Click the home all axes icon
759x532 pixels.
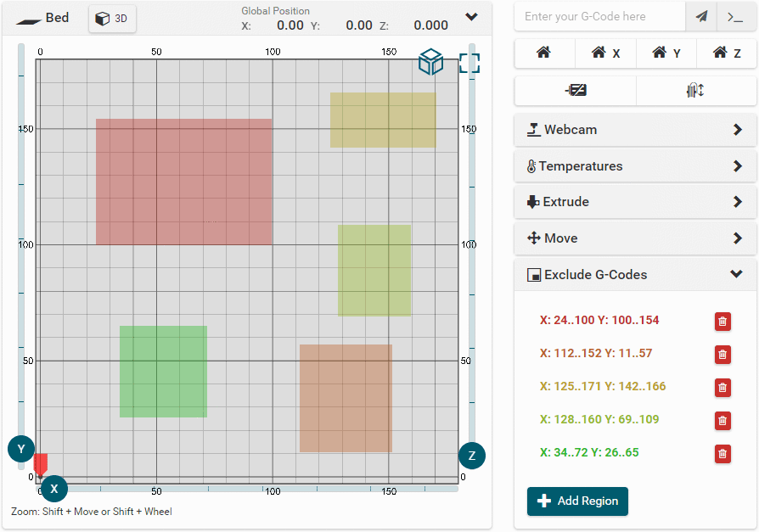click(544, 53)
